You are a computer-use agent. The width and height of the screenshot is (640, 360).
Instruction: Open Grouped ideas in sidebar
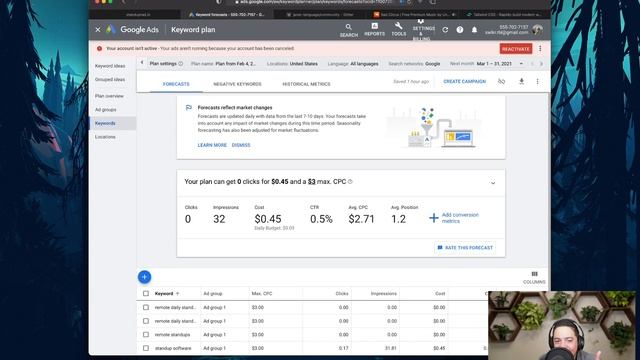point(110,80)
